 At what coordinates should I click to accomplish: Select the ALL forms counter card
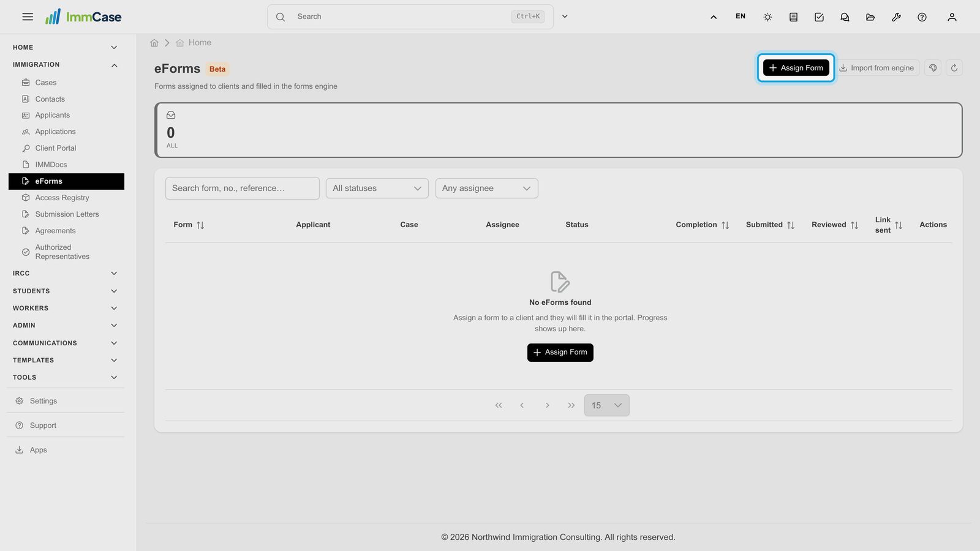pos(558,130)
